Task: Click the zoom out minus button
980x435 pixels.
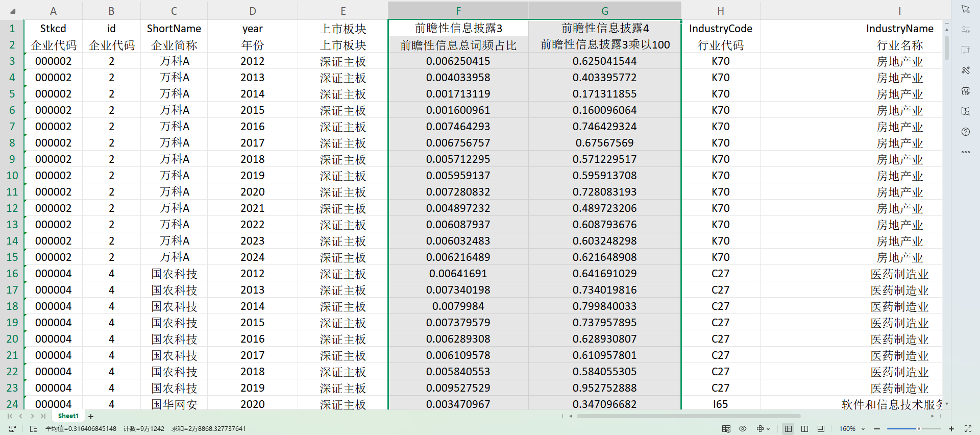Action: click(x=877, y=429)
